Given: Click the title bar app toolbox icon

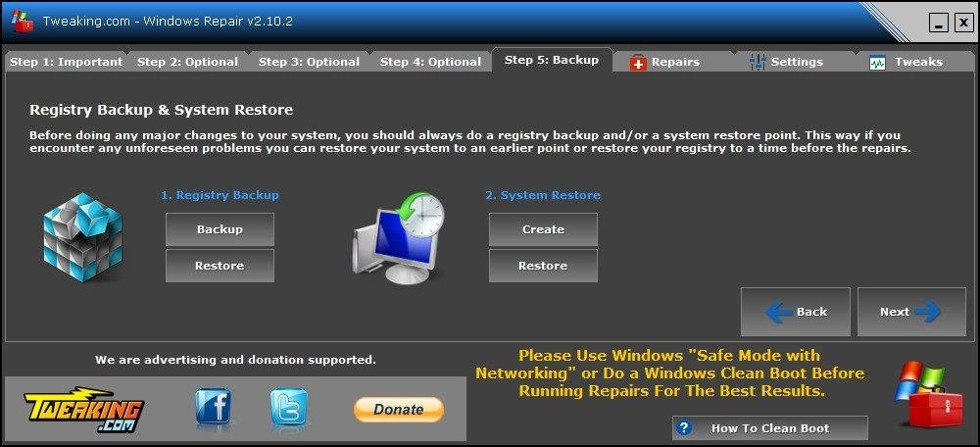Looking at the screenshot, I should [x=23, y=22].
